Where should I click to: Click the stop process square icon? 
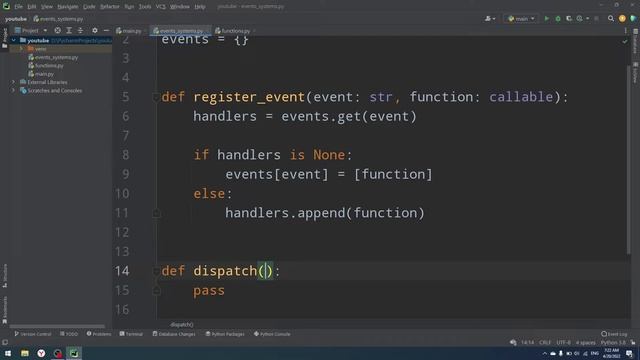click(x=596, y=19)
